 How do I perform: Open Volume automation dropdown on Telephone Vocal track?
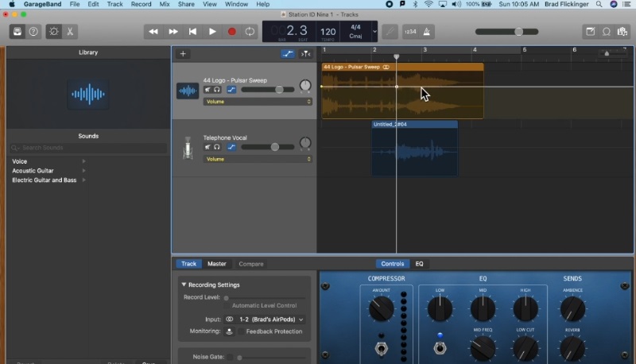[258, 159]
